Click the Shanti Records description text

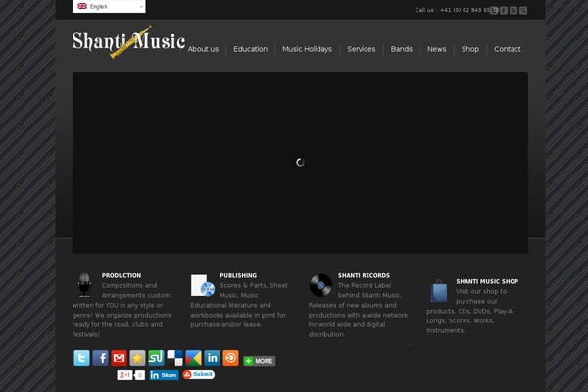coord(358,310)
